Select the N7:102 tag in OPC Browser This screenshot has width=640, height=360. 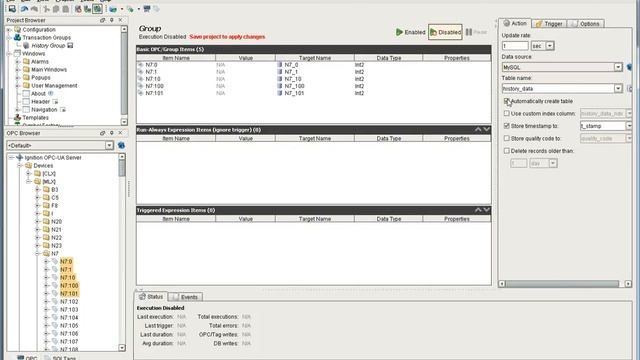point(69,301)
